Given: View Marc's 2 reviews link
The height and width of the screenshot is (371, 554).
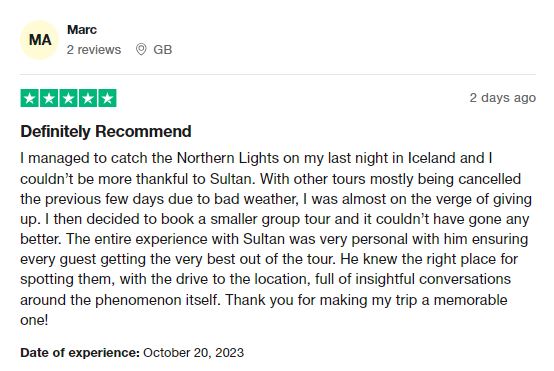Looking at the screenshot, I should click(94, 50).
